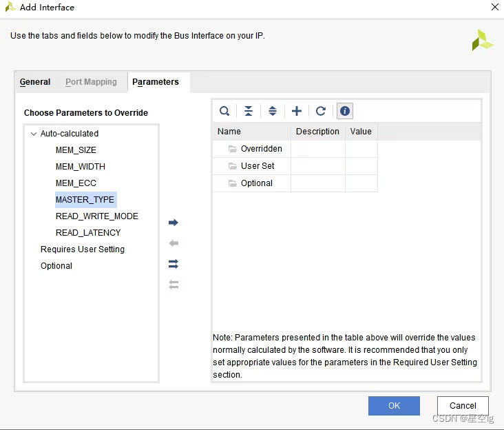Toggle the info icon in toolbar
The image size is (504, 430).
(x=345, y=111)
